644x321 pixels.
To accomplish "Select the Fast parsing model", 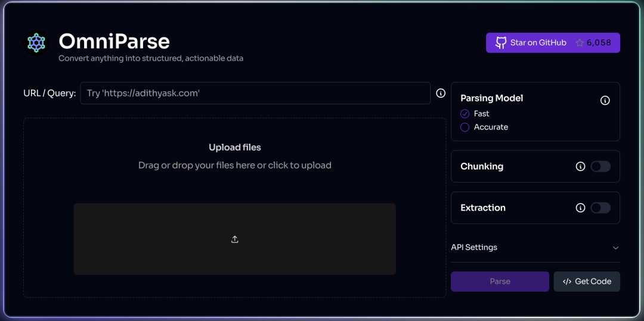I will point(465,113).
